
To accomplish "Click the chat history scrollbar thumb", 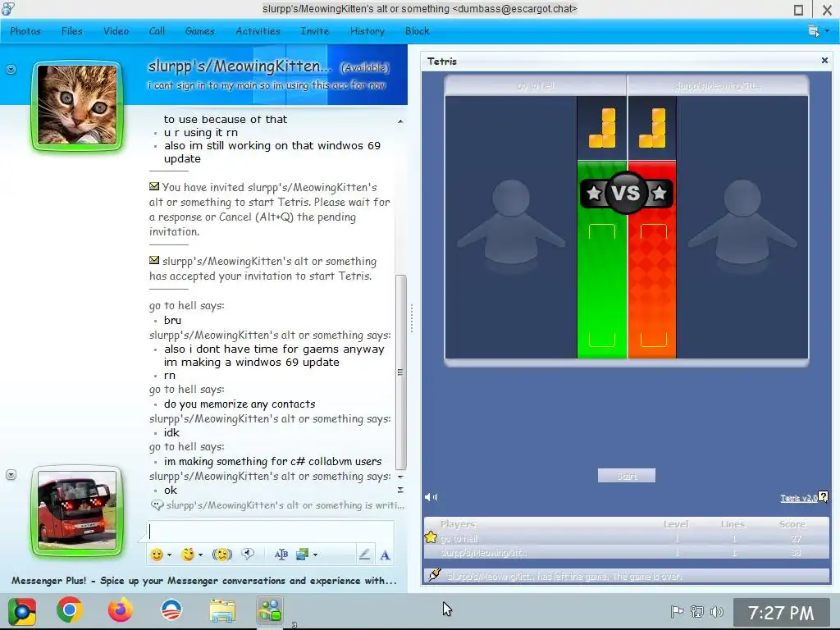I will pyautogui.click(x=400, y=372).
